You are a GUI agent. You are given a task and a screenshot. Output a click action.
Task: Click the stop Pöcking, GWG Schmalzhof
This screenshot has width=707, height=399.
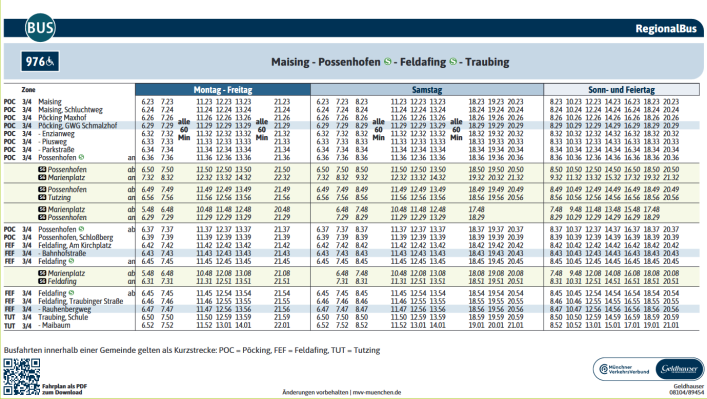pos(78,125)
